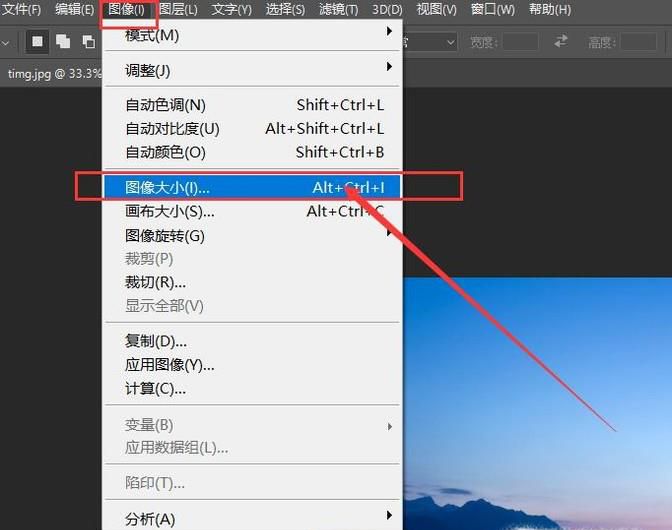Screen dimensions: 672x530
Task: Open the 滤镜(T) menu
Action: [x=339, y=9]
